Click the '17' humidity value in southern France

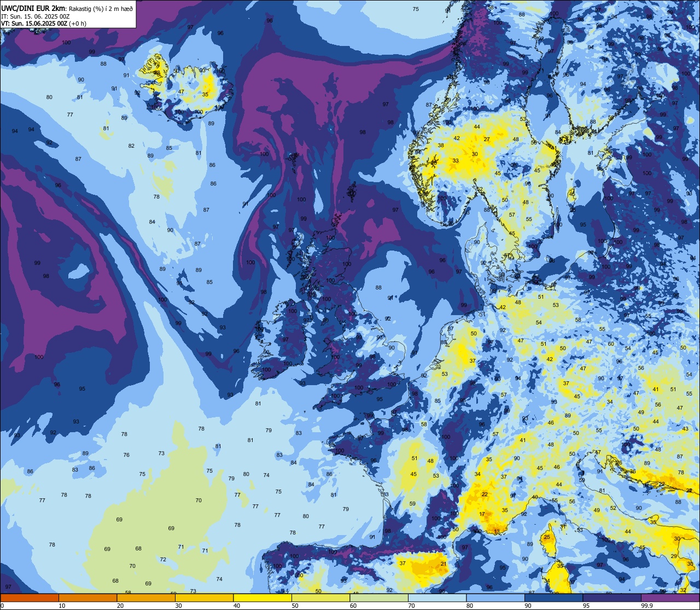[x=482, y=514]
